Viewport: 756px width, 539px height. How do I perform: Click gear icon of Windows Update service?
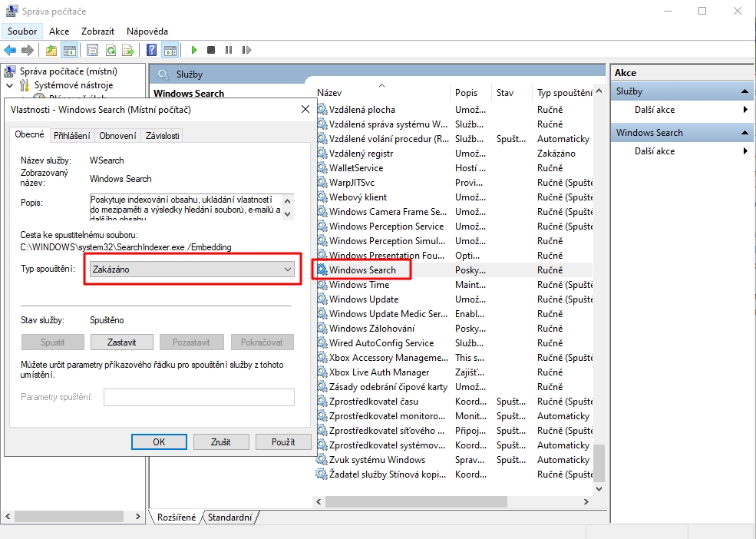coord(322,299)
